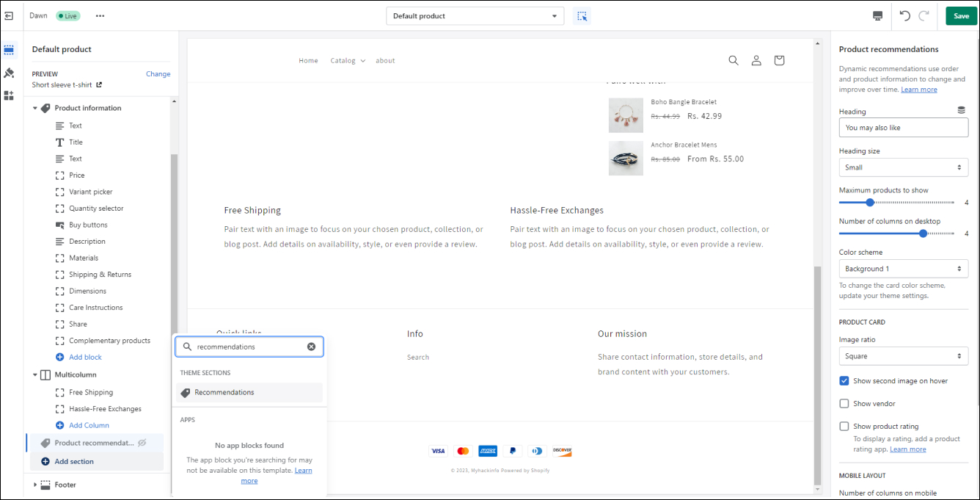Open the Default product template dropdown

click(475, 15)
